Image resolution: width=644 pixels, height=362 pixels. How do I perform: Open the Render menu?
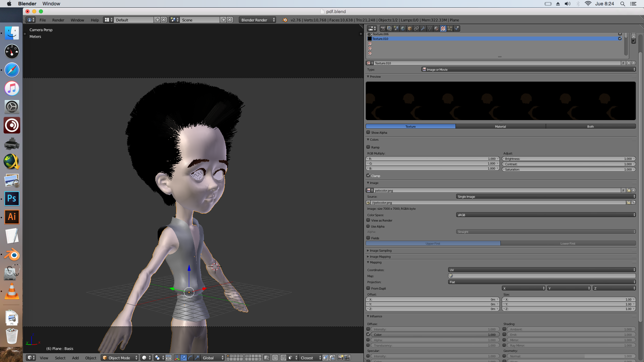[x=58, y=20]
